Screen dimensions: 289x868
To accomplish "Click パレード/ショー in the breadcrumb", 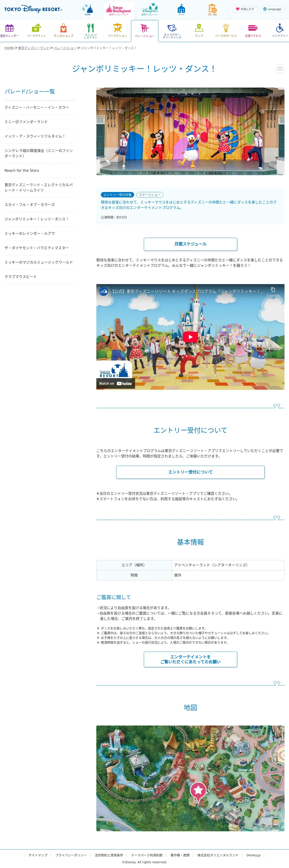I will point(65,48).
